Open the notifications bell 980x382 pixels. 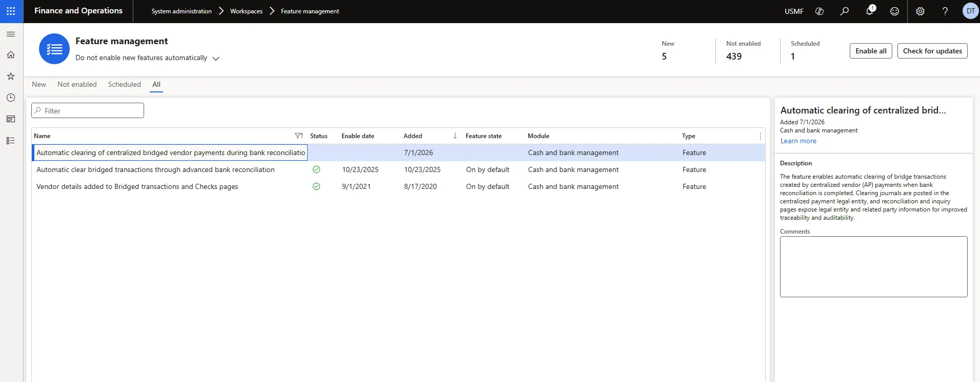pyautogui.click(x=870, y=11)
